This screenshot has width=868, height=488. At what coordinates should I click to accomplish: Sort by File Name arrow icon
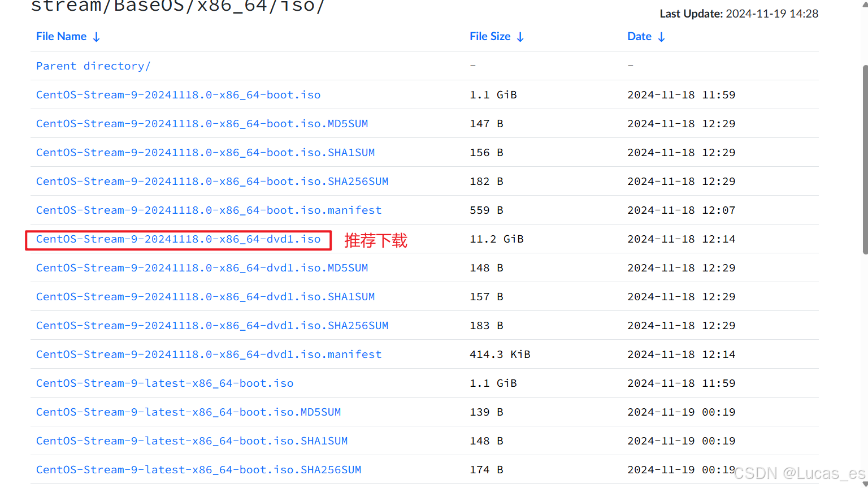point(96,37)
